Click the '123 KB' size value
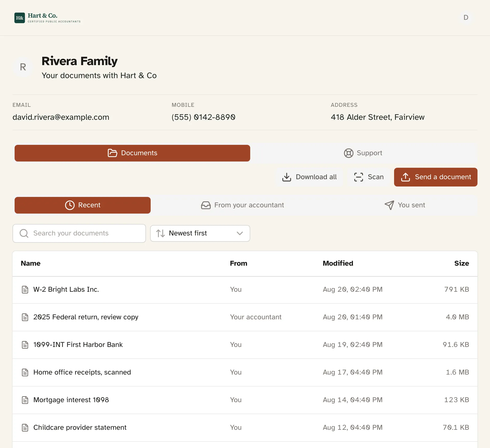The width and height of the screenshot is (490, 448). coord(457,400)
